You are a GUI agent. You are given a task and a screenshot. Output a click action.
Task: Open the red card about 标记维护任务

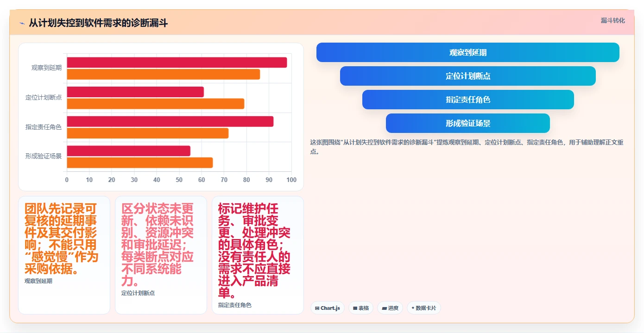pos(258,255)
